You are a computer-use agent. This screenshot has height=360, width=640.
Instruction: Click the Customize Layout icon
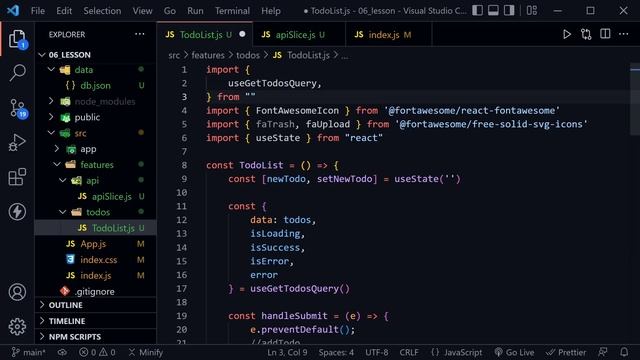[531, 10]
